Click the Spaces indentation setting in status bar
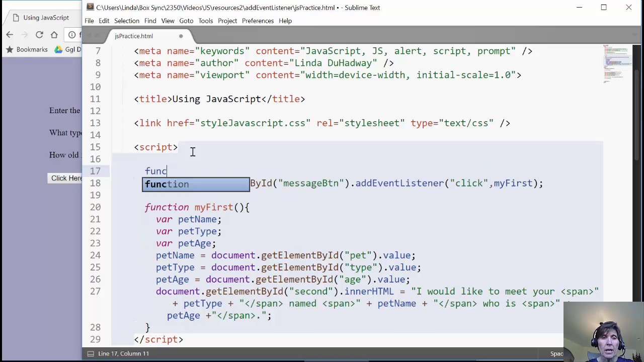644x362 pixels. [x=556, y=353]
